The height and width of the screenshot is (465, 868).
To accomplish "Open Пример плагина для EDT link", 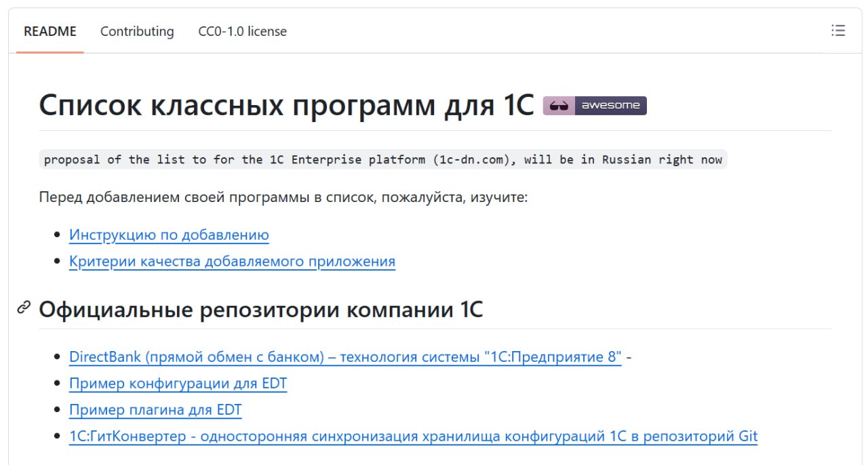I will [155, 410].
